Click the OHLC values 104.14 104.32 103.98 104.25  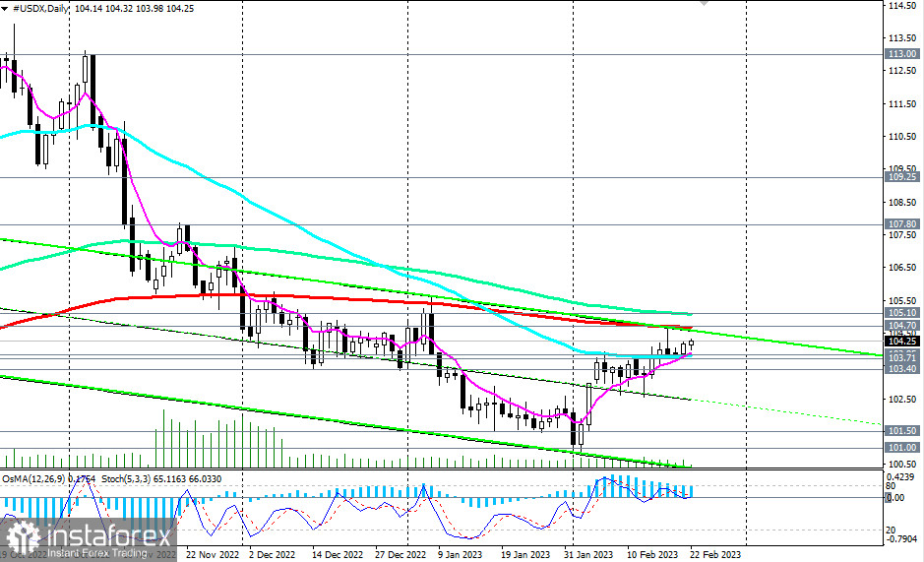pyautogui.click(x=133, y=9)
